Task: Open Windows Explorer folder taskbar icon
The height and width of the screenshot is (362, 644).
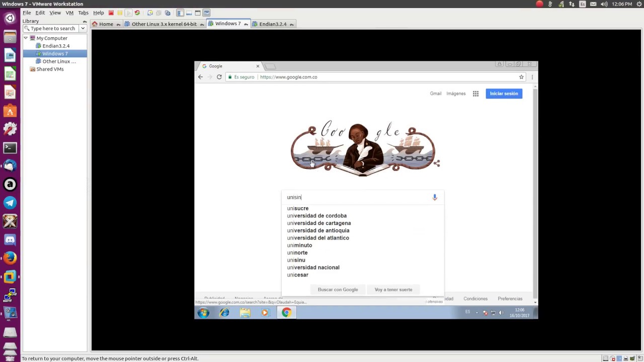Action: 245,313
